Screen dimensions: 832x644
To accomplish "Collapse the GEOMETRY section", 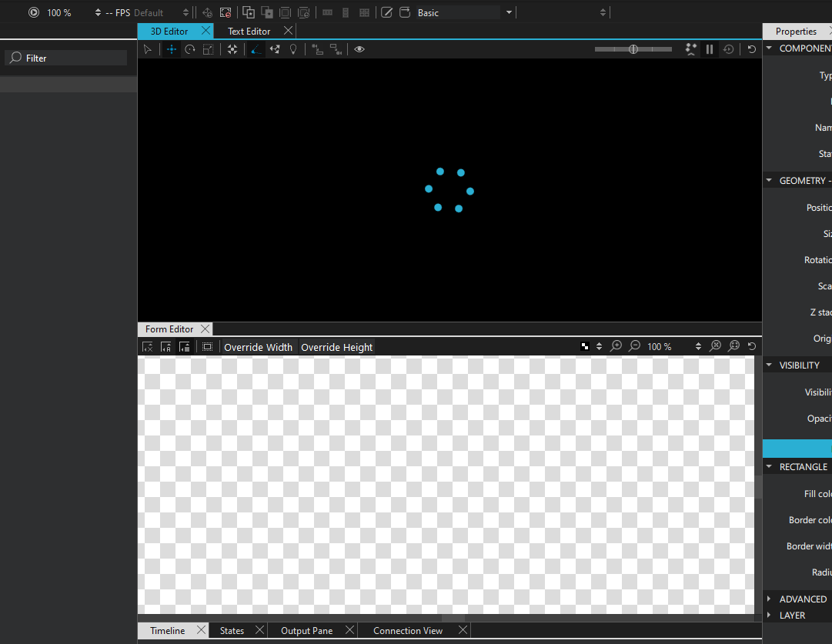I will click(769, 181).
